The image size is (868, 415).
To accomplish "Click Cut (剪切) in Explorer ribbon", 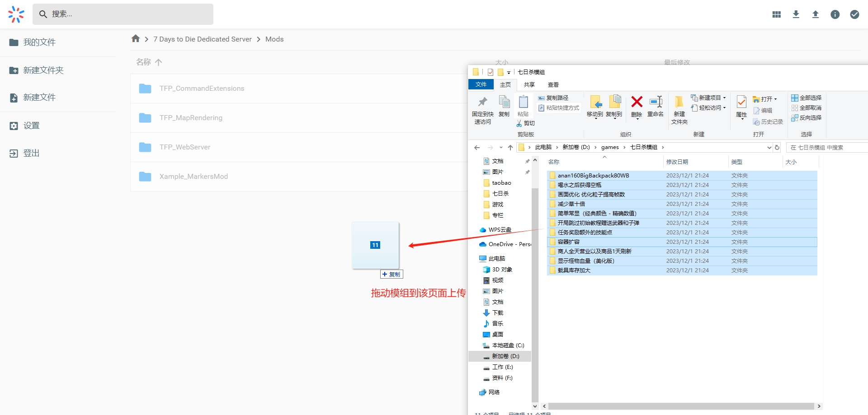I will point(526,123).
